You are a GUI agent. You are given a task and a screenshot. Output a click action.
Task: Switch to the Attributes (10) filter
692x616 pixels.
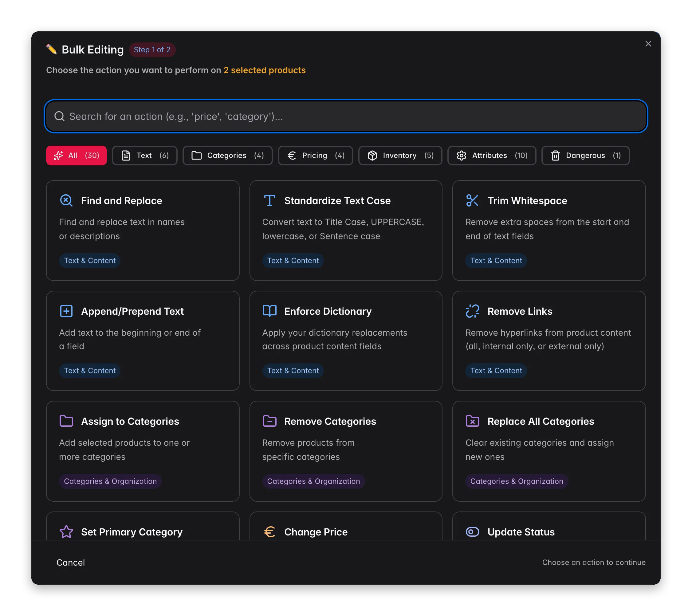[x=492, y=156]
